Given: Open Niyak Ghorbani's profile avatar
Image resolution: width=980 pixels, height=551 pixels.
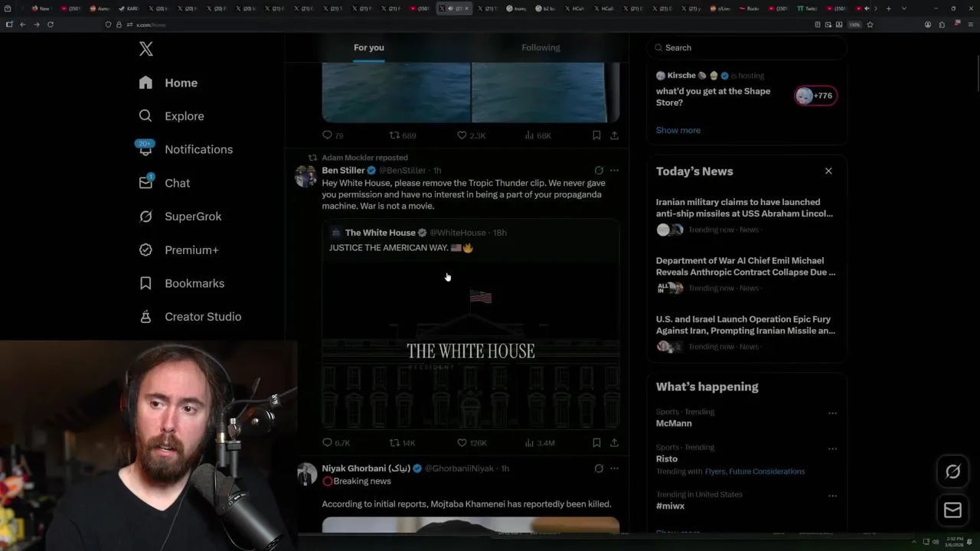Looking at the screenshot, I should tap(306, 474).
